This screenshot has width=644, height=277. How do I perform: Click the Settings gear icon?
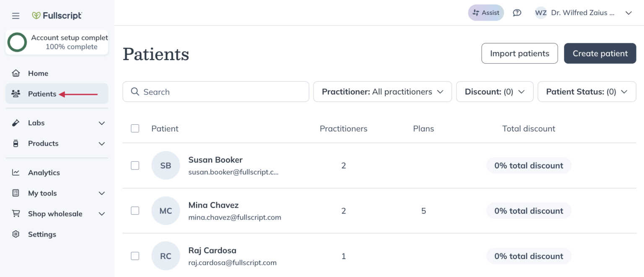[x=16, y=234]
